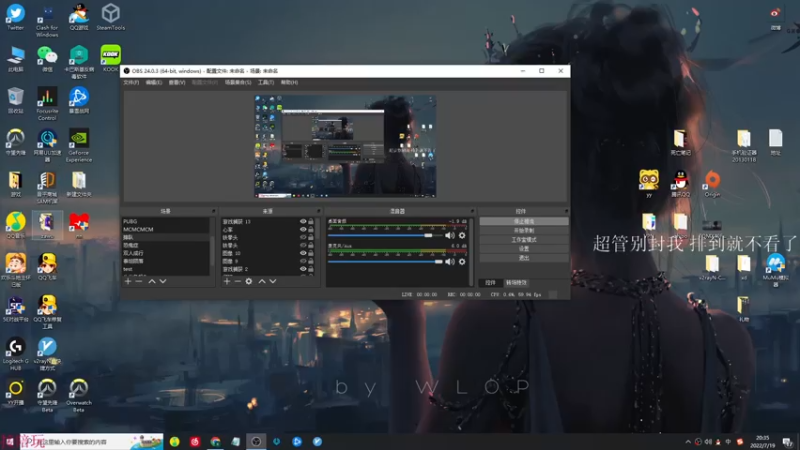Open Logitech G HUB desktop icon

[x=15, y=354]
